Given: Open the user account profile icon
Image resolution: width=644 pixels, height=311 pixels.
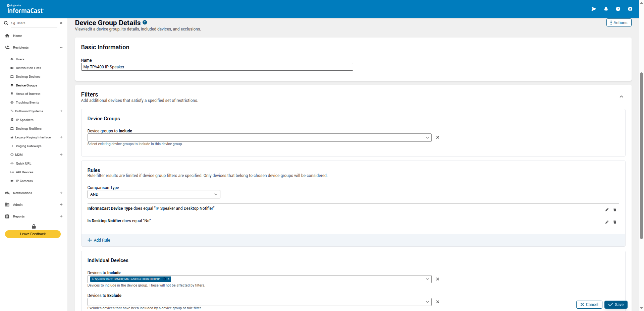Looking at the screenshot, I should 630,9.
